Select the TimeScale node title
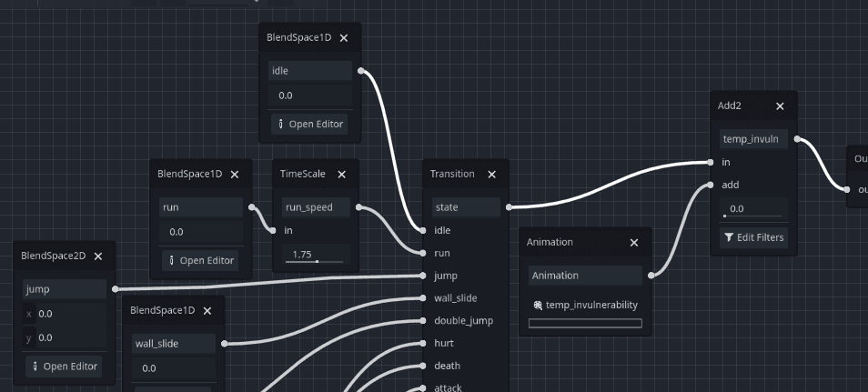Image resolution: width=868 pixels, height=392 pixels. tap(302, 174)
